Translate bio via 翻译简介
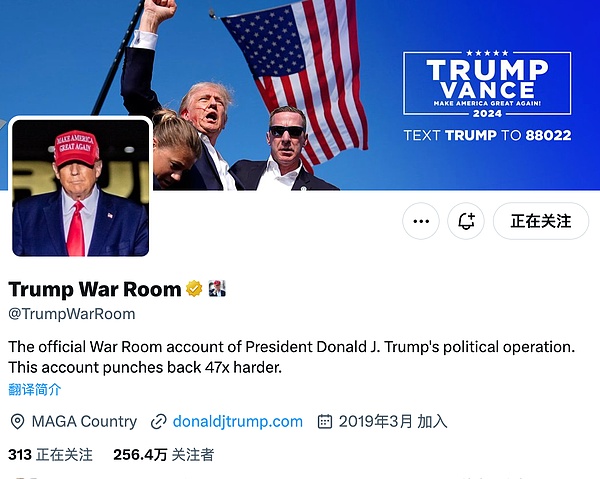 click(x=35, y=389)
